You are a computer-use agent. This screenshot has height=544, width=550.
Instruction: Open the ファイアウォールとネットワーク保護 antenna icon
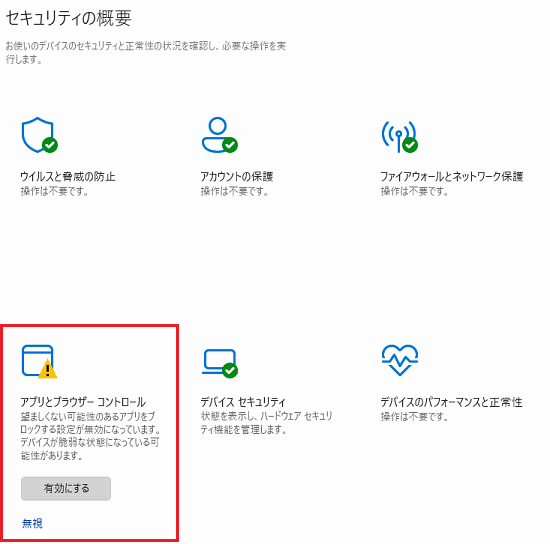coord(400,137)
